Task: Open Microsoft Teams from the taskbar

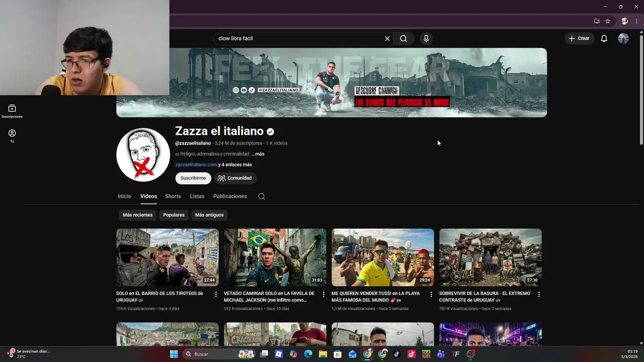Action: pyautogui.click(x=441, y=354)
